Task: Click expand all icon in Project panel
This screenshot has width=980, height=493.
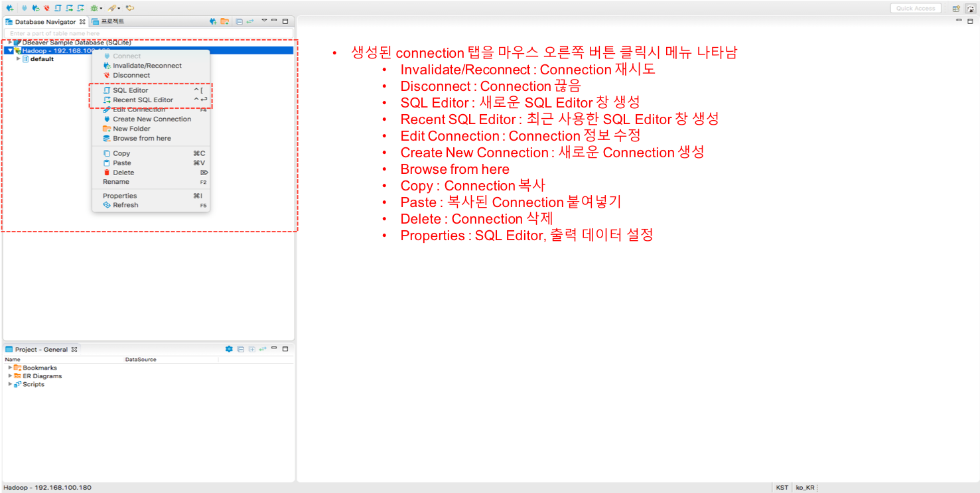Action: pos(252,350)
